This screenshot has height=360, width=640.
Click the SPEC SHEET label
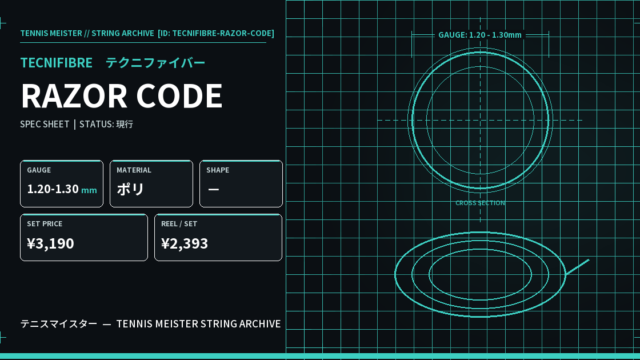coord(44,124)
